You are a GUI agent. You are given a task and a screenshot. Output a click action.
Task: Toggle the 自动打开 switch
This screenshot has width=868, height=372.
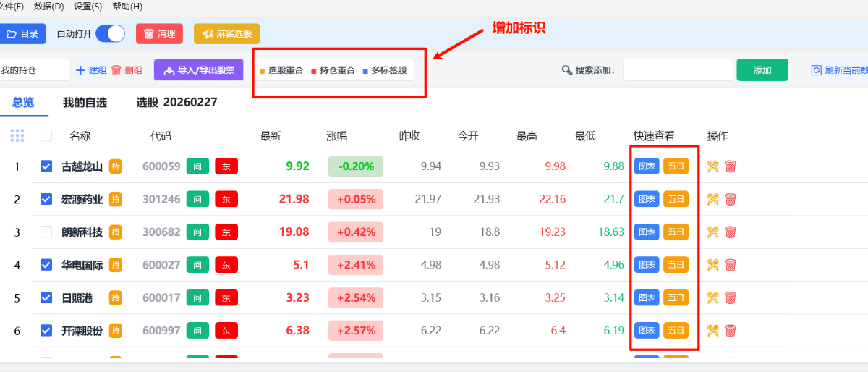pos(111,33)
